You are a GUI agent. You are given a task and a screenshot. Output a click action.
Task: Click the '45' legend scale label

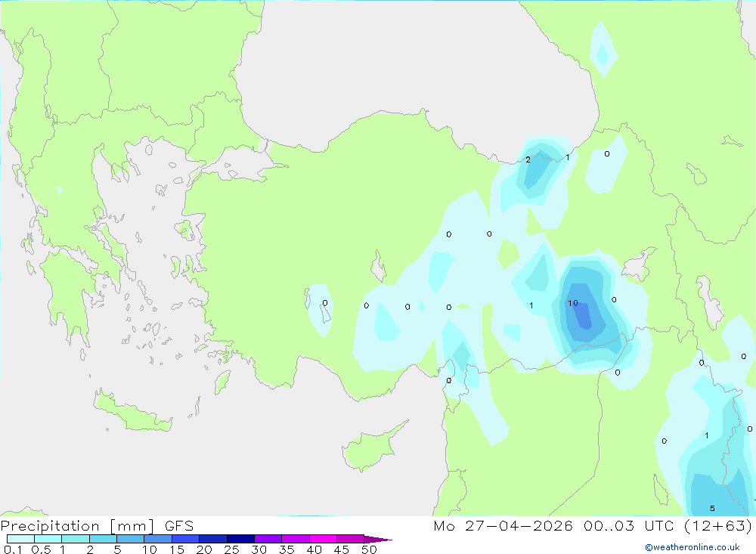342,549
